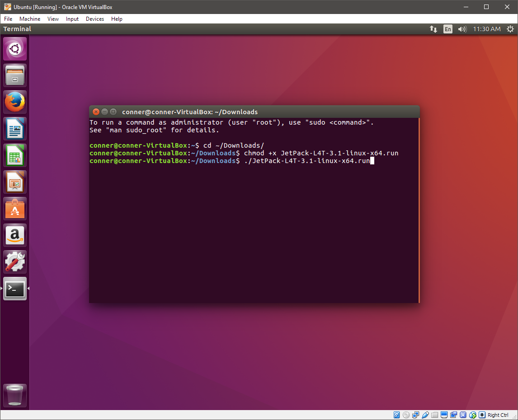Open the network connections indicator
The height and width of the screenshot is (420, 518).
tap(433, 29)
